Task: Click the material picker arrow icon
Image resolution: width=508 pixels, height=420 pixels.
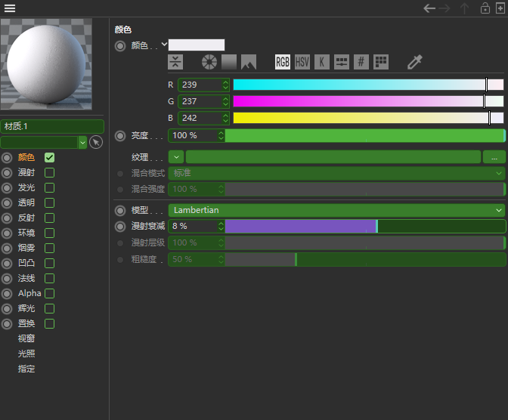Action: click(x=96, y=142)
